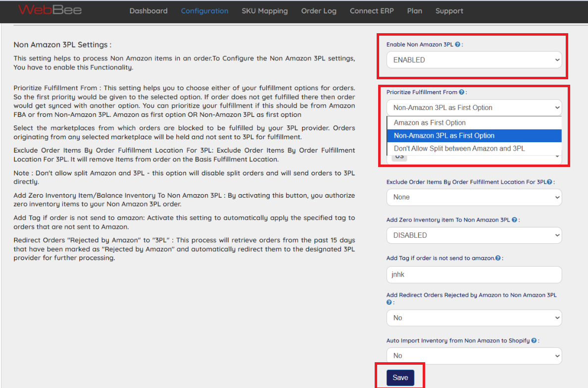Choose Don't Allow Split between Amazon and 3PL
Viewport: 588px width, 388px height.
coord(474,148)
